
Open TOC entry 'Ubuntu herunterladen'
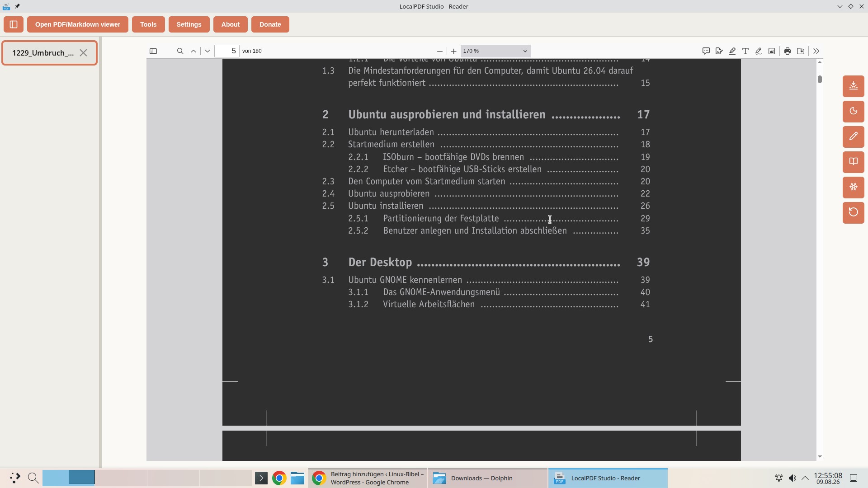391,132
